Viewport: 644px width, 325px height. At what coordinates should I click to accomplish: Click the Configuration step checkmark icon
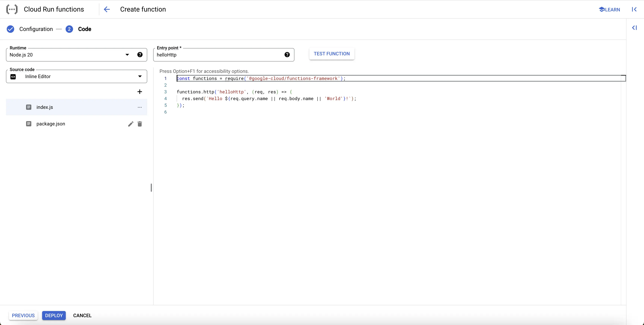click(x=10, y=29)
